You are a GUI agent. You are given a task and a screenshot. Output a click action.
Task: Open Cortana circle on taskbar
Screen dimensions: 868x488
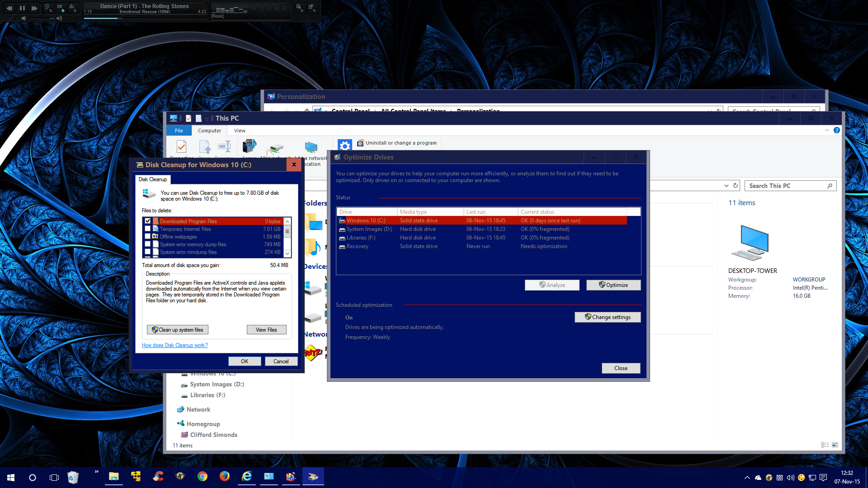coord(33,478)
